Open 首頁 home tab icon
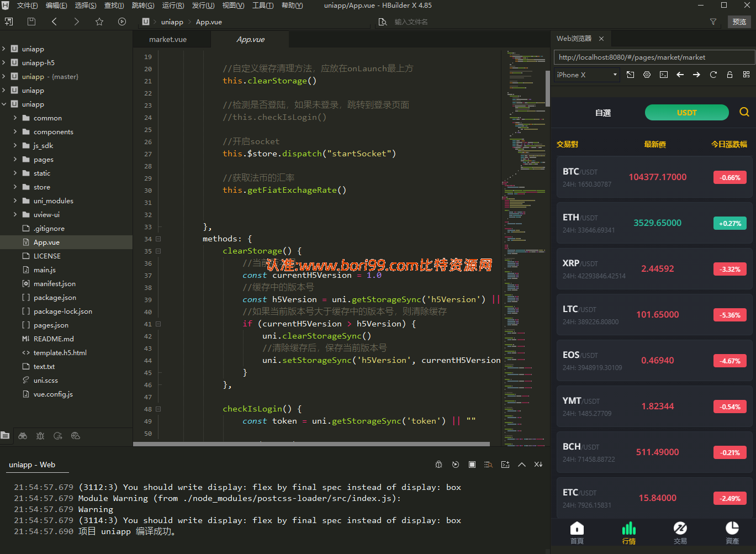The height and width of the screenshot is (554, 756). [577, 532]
